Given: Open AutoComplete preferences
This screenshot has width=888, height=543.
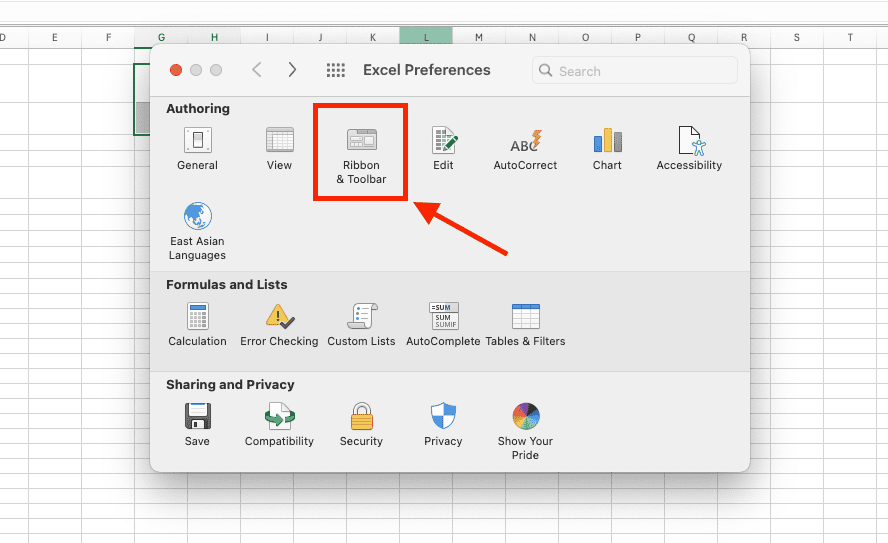Looking at the screenshot, I should (443, 325).
